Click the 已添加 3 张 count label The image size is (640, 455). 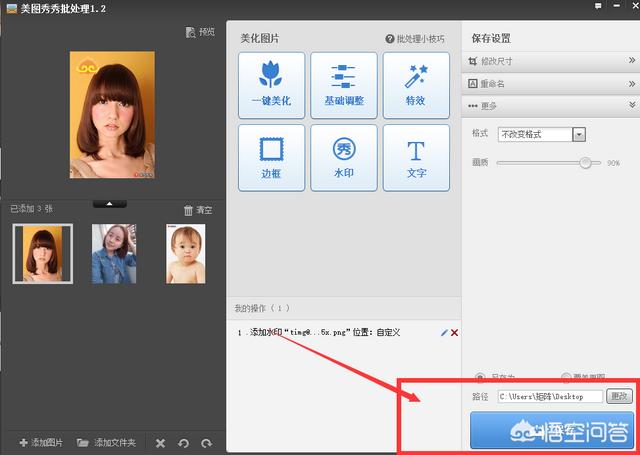click(x=31, y=209)
